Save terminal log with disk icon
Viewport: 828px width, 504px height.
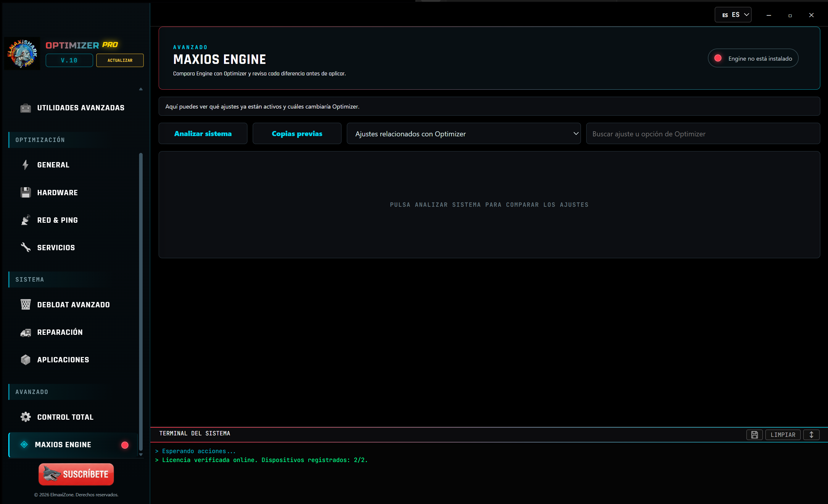pyautogui.click(x=754, y=435)
